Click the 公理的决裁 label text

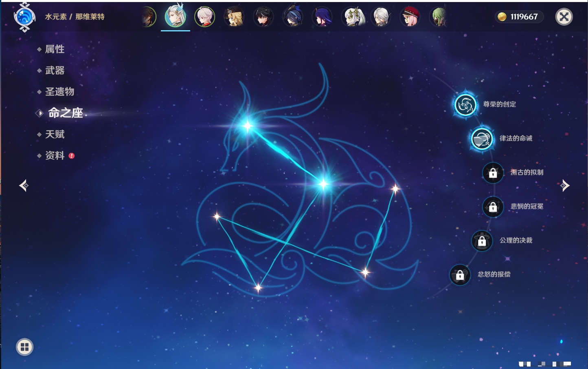[x=516, y=240]
